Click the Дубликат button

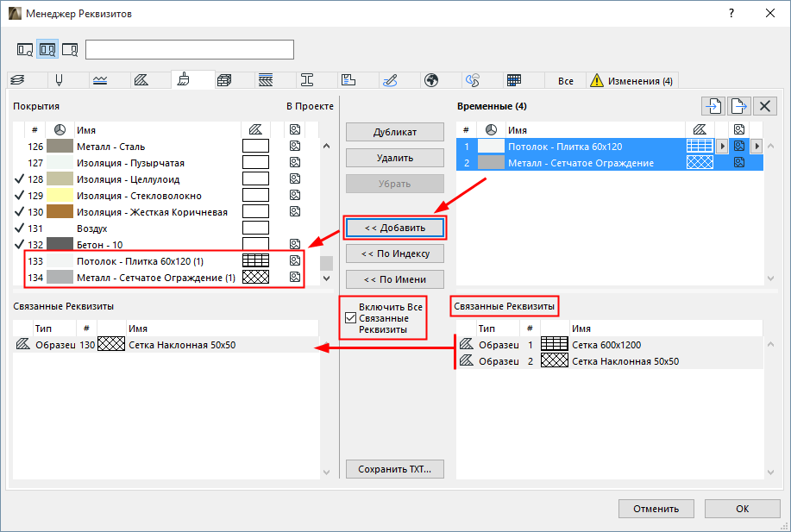[395, 132]
